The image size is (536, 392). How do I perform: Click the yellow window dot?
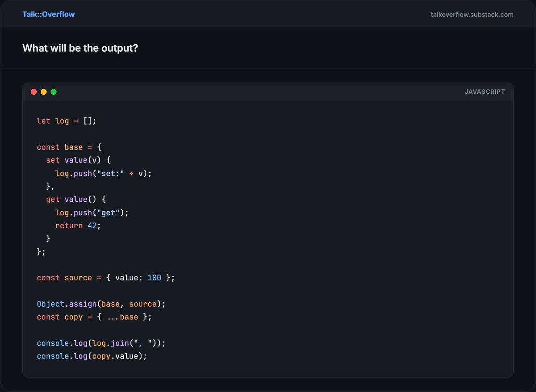coord(43,92)
